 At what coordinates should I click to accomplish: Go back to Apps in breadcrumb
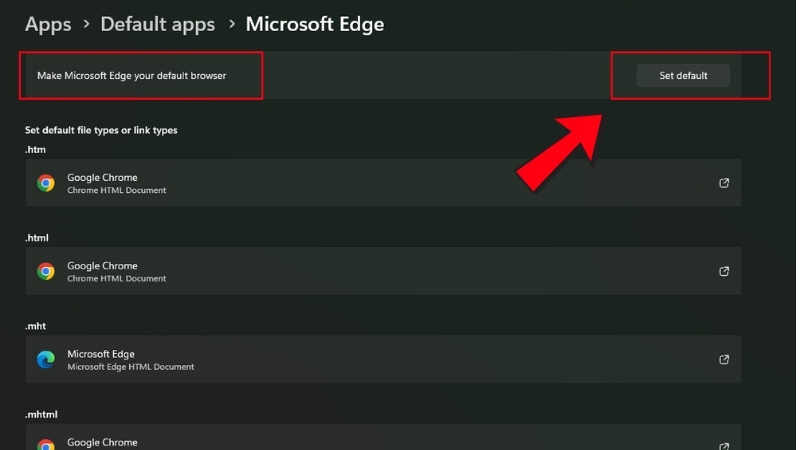(x=48, y=24)
